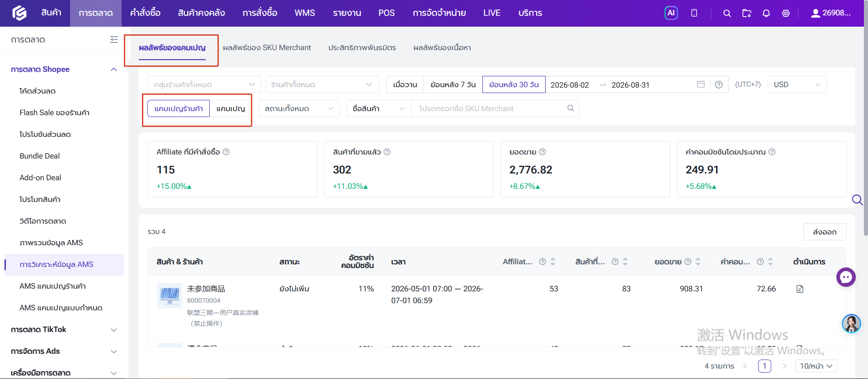Screen dimensions: 868x379
Task: Open the AI assistant icon
Action: [x=671, y=13]
